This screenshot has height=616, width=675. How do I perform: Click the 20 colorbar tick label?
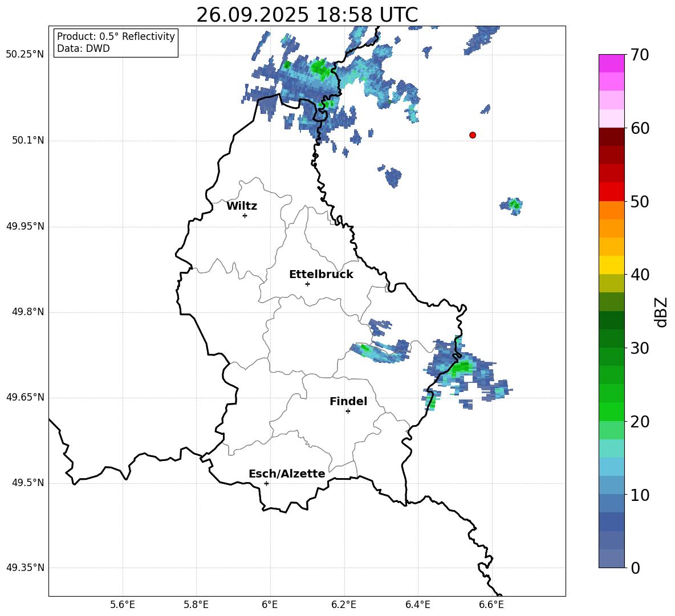click(640, 422)
